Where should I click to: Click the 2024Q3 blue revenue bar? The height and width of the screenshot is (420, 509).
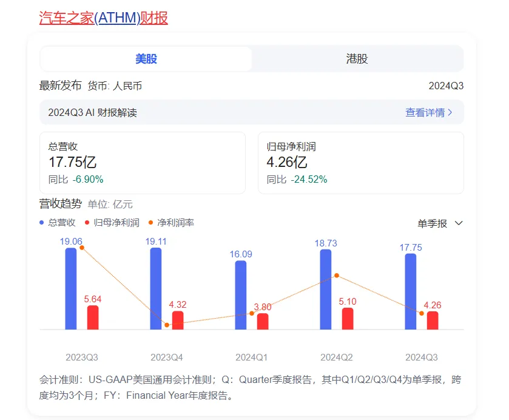tap(411, 292)
